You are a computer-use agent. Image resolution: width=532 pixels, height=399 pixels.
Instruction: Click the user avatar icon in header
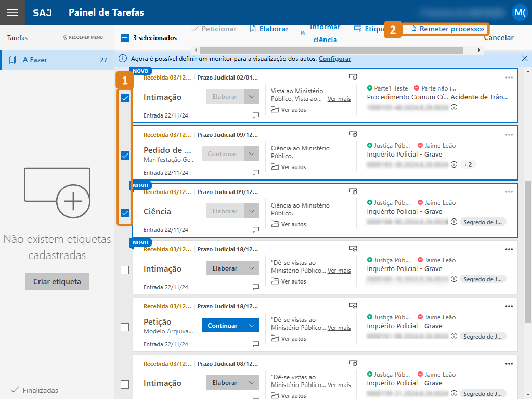click(519, 12)
